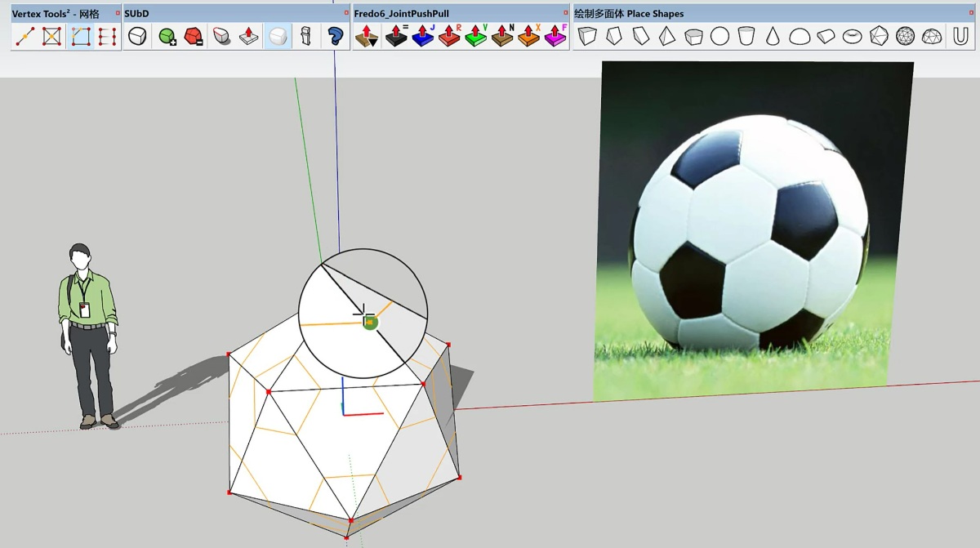Select the orange Extrude push-pull 'X' icon
980x548 pixels.
529,36
